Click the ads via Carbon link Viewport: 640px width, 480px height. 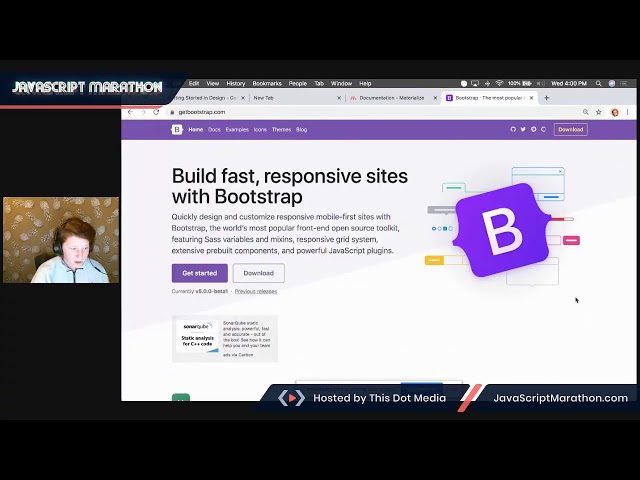click(x=238, y=355)
